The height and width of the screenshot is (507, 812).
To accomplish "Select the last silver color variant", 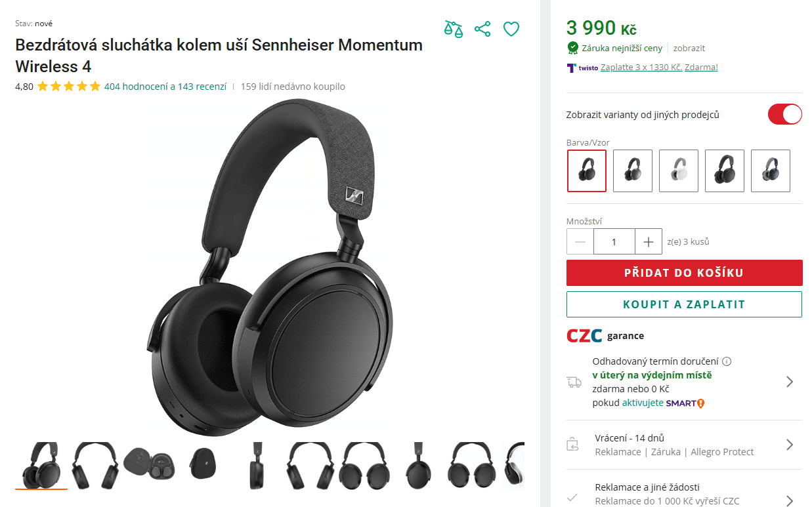I will point(770,171).
